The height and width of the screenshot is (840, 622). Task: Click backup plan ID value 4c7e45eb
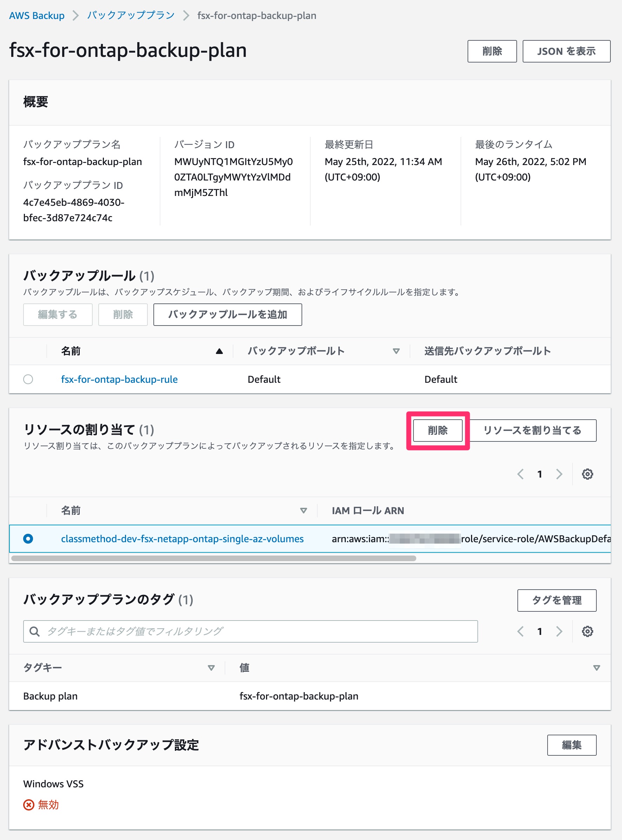74,210
